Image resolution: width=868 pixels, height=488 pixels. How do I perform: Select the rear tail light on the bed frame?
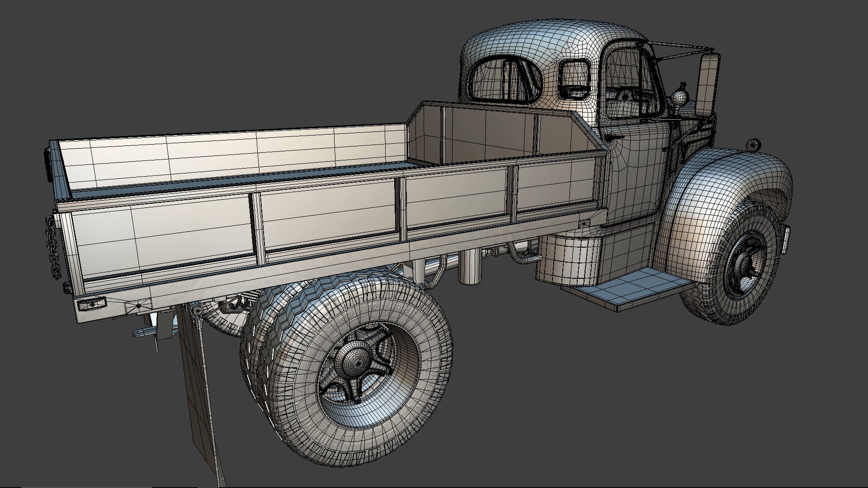pos(92,304)
